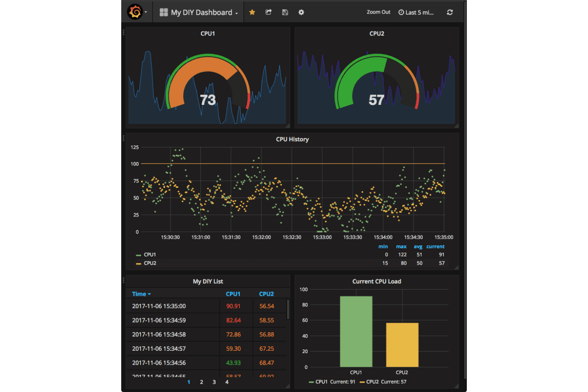
Task: Click the green CPU1 bar in Current CPU Load
Action: (x=356, y=332)
